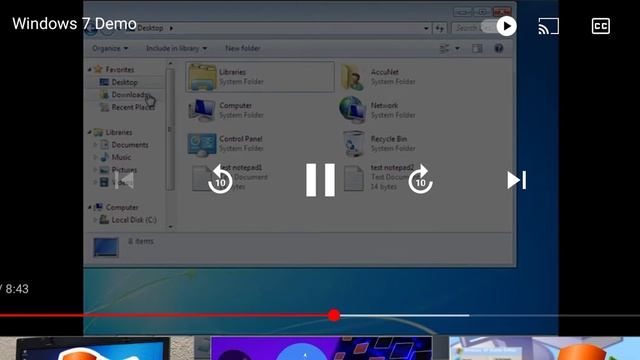Click the Windows 7 Demo video title
Screen dimensions: 640x360
pyautogui.click(x=74, y=24)
